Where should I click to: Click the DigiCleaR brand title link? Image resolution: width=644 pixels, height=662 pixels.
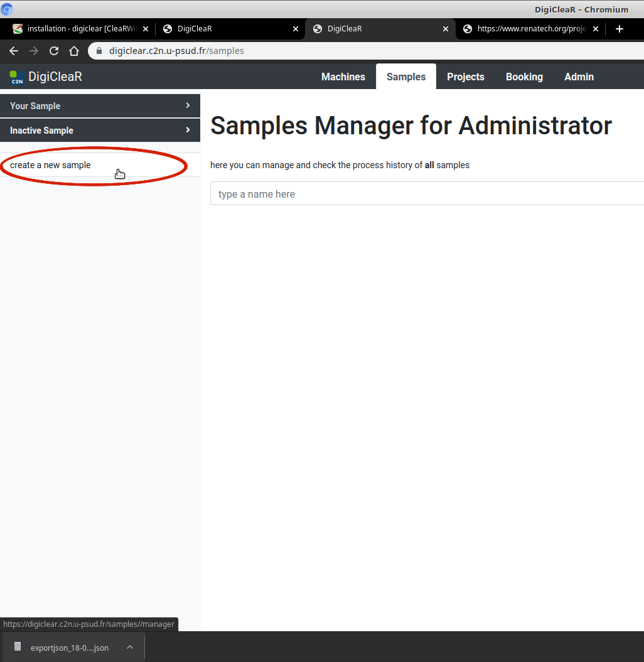55,77
